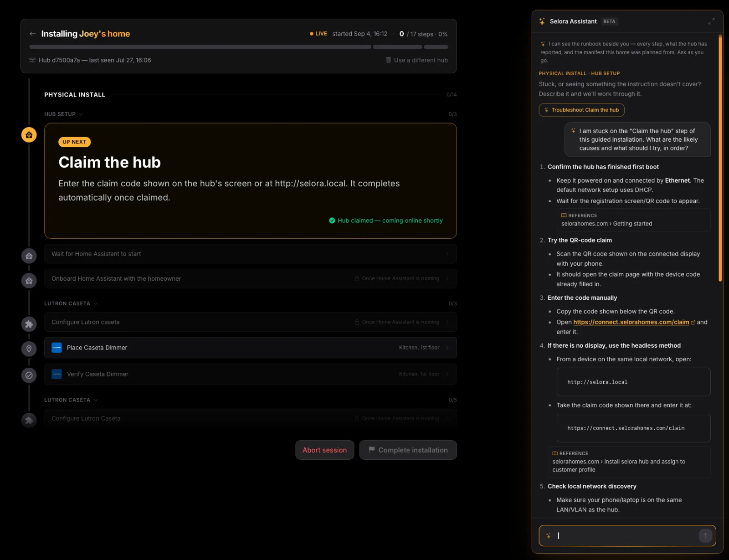This screenshot has height=560, width=729.
Task: Click the installation progress bar
Action: (239, 47)
